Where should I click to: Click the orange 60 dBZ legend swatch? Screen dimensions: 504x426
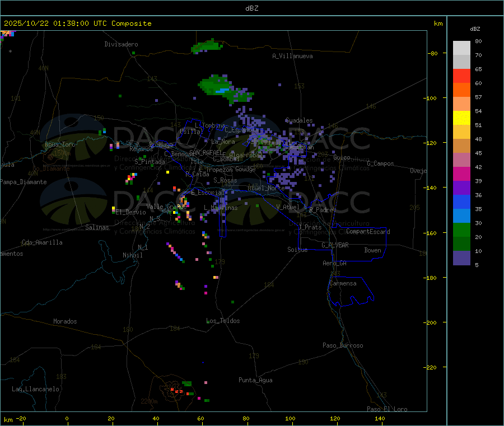[461, 90]
